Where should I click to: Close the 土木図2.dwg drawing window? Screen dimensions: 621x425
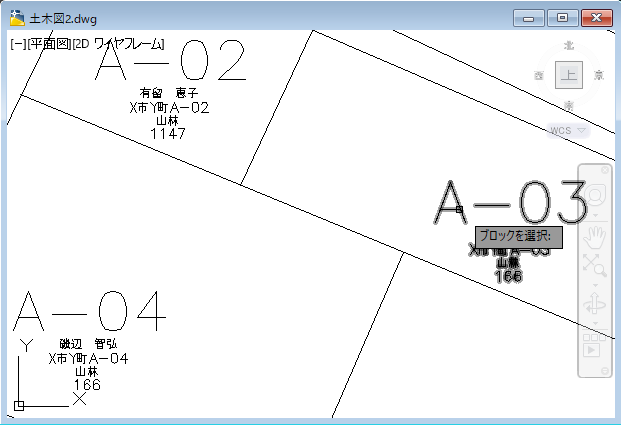click(x=597, y=18)
